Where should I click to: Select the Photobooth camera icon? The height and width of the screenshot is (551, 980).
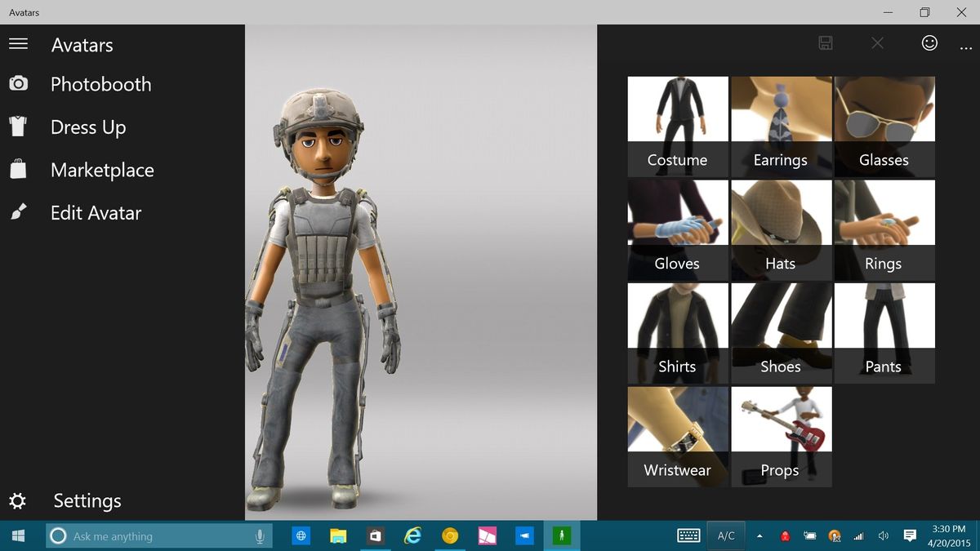click(x=18, y=83)
